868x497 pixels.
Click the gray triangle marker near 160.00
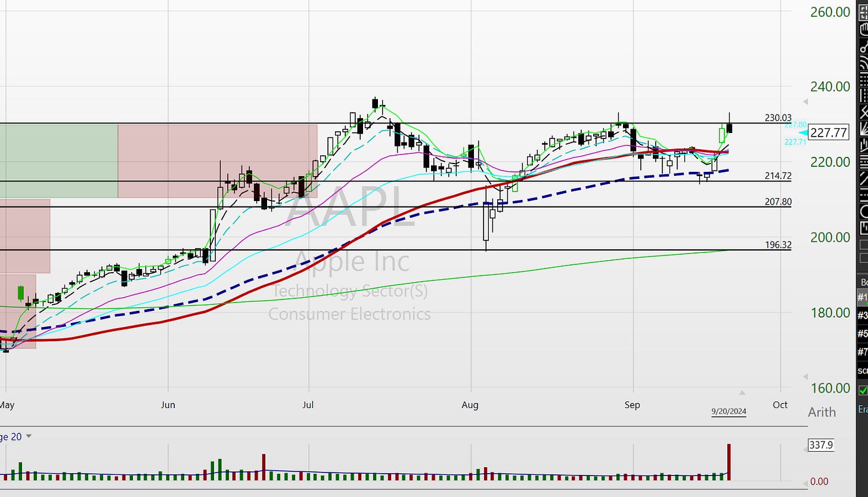pyautogui.click(x=804, y=376)
